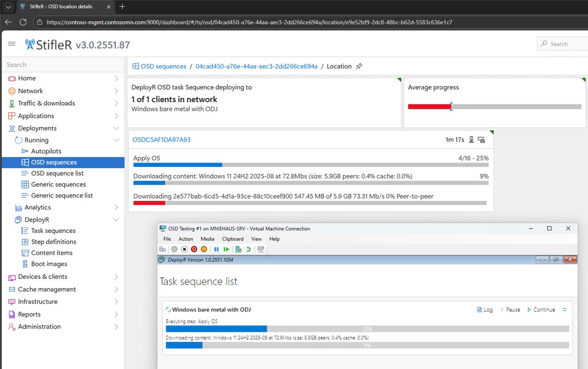Toggle the hamburger navigation menu

(12, 44)
